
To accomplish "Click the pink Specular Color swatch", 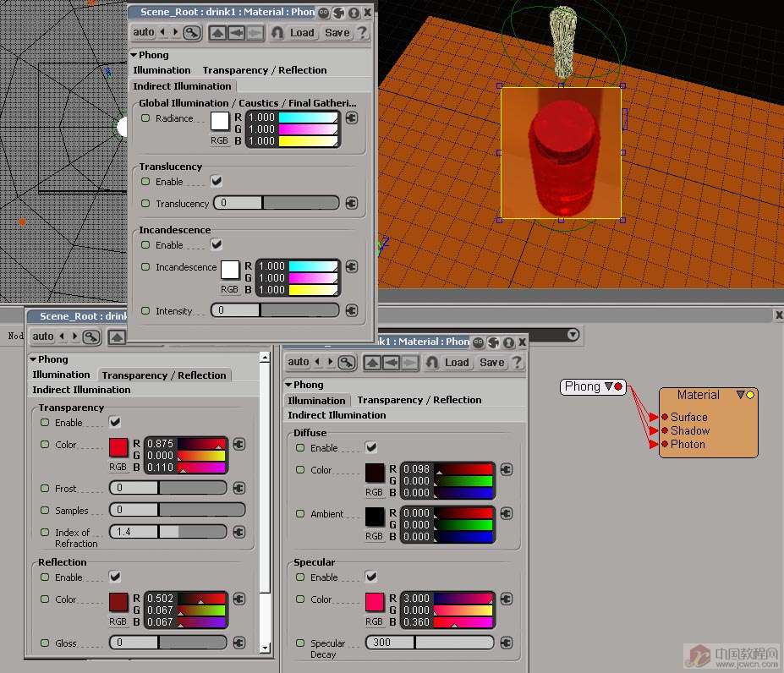I will point(375,602).
